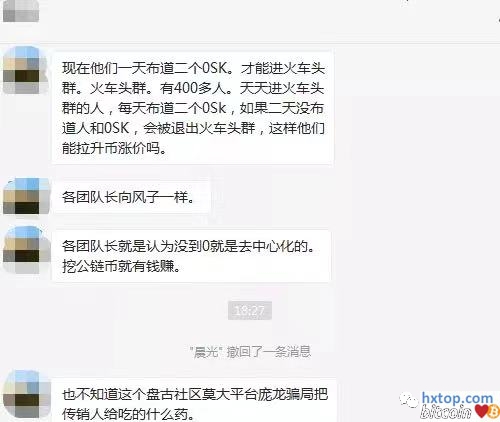Select the line 也不知道这个盘古社区莫大平台
500x422 pixels.
tap(195, 394)
